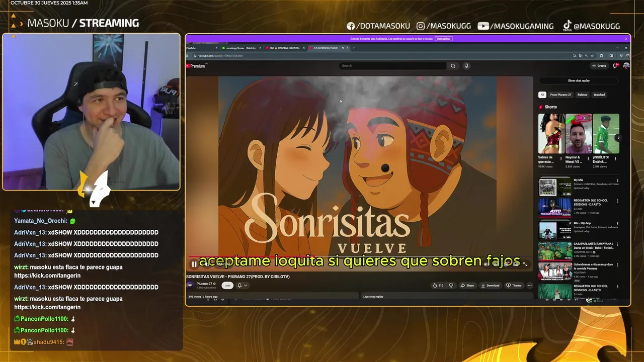Switch to the masokugg Stream browser tab
644x362 pixels.
pyautogui.click(x=240, y=48)
